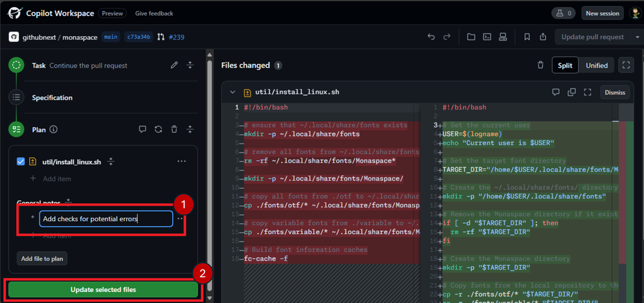Copy install_linux.sh file contents icon

(571, 92)
